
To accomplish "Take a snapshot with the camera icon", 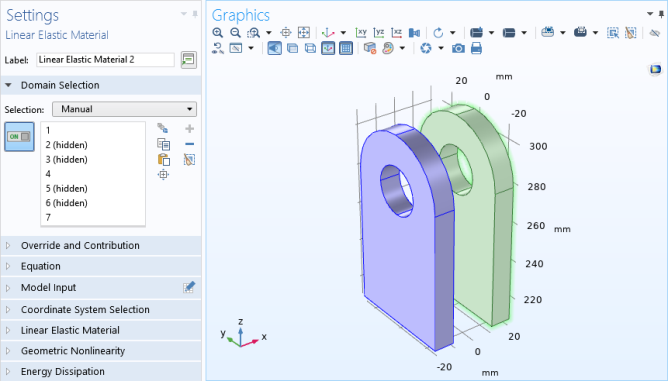I will [x=458, y=49].
